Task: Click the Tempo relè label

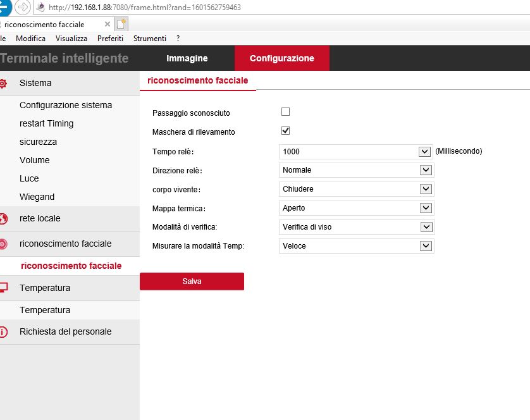Action: click(x=173, y=152)
